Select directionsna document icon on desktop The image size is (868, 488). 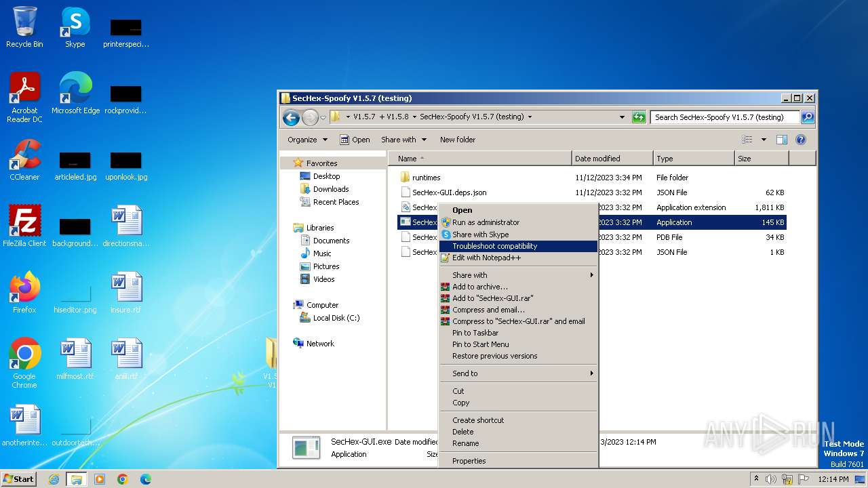[x=126, y=226]
